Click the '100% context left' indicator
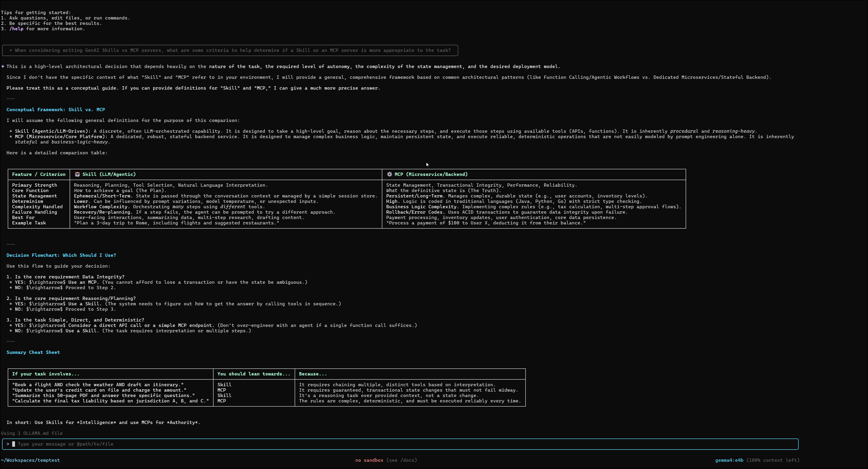The width and height of the screenshot is (868, 469). click(x=773, y=460)
